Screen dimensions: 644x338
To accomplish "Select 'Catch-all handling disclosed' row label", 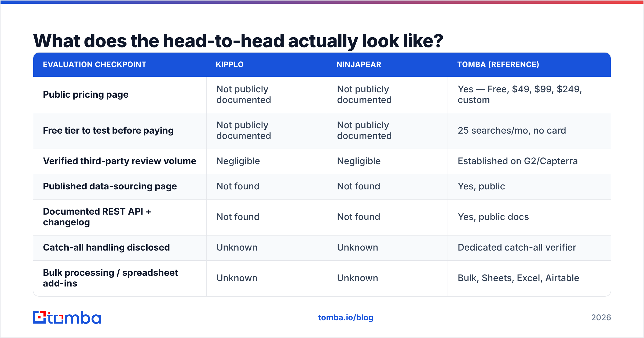I will point(106,247).
